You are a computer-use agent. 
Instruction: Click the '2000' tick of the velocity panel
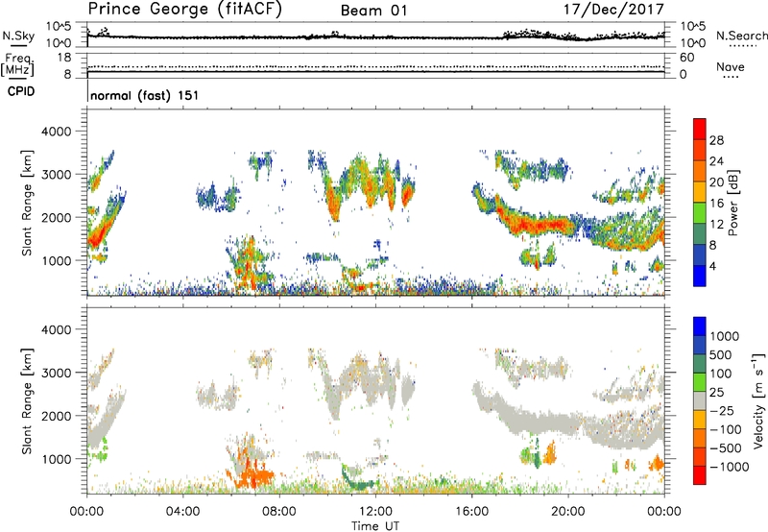point(56,416)
